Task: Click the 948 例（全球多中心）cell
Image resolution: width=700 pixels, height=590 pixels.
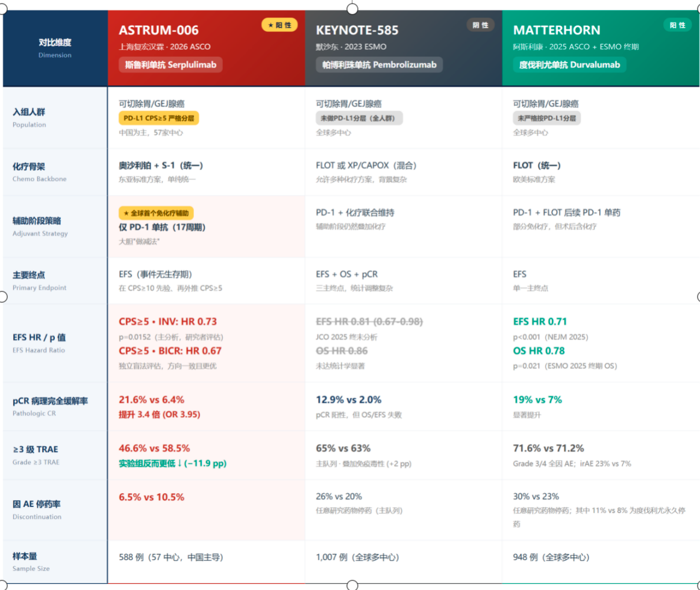Action: point(551,557)
